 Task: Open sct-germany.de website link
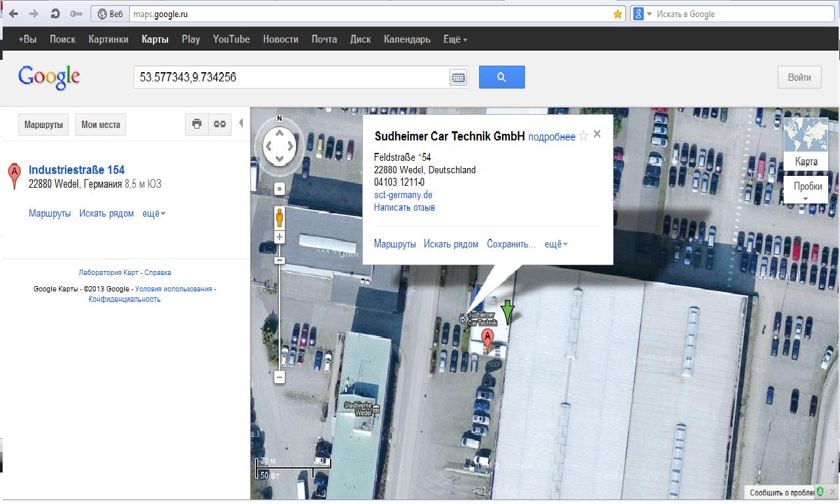403,195
